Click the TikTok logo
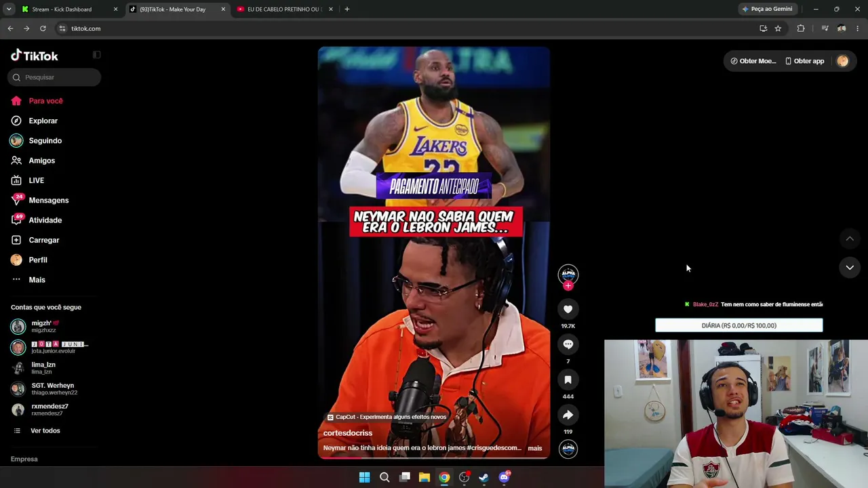This screenshot has height=488, width=868. [35, 56]
